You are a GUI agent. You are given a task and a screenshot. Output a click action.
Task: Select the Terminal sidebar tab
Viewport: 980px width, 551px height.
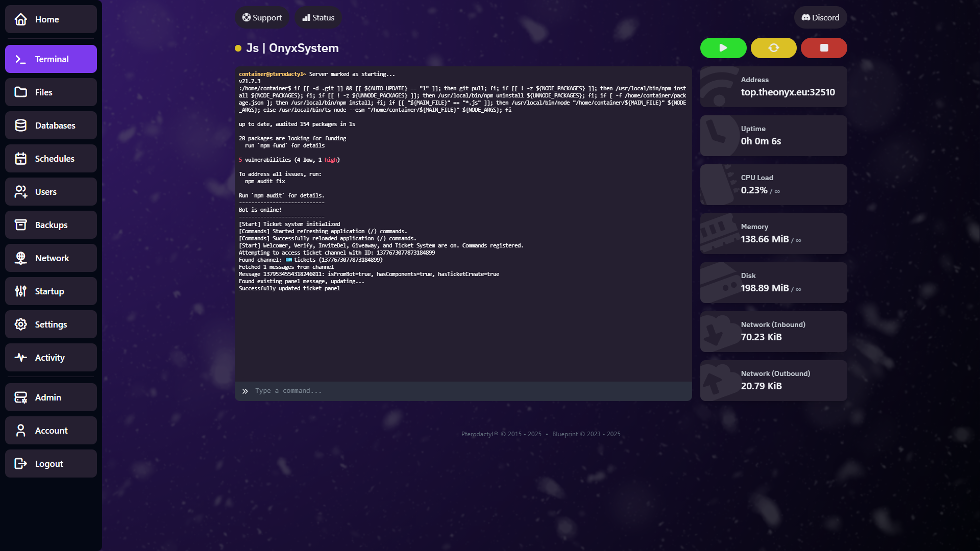coord(51,59)
